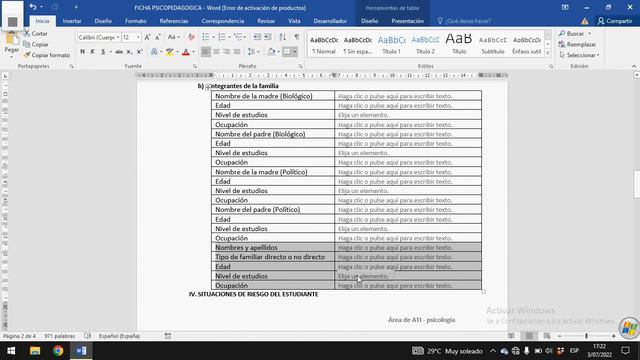Apply Título 2 style

(x=425, y=44)
